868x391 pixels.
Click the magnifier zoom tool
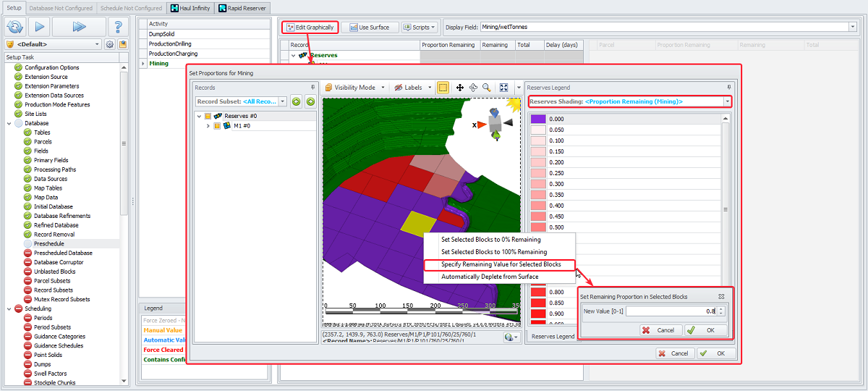point(487,88)
